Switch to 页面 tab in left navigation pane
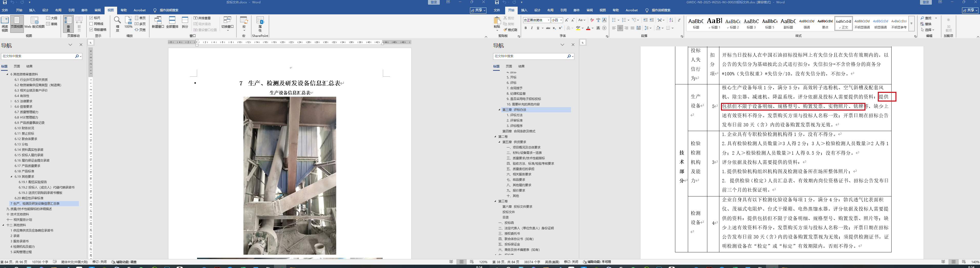 point(17,66)
